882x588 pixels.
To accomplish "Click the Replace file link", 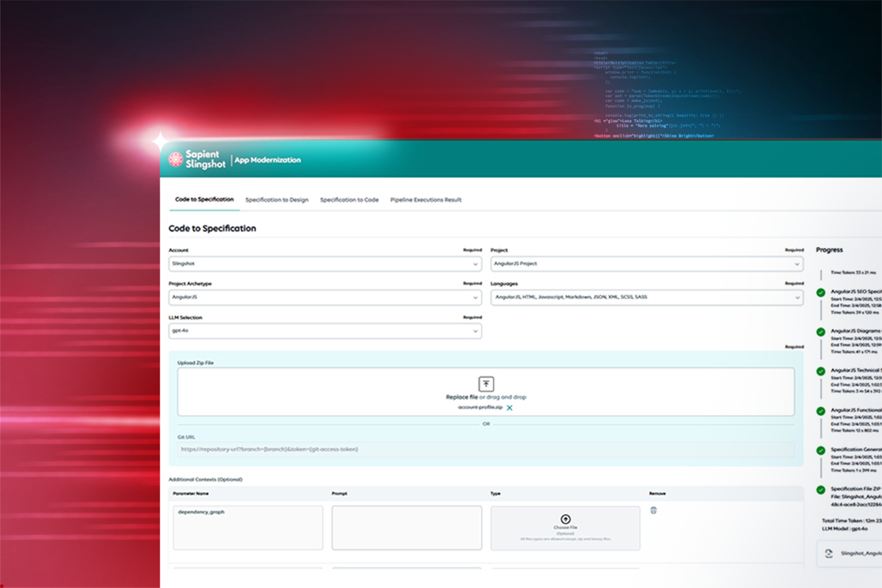I will point(461,397).
